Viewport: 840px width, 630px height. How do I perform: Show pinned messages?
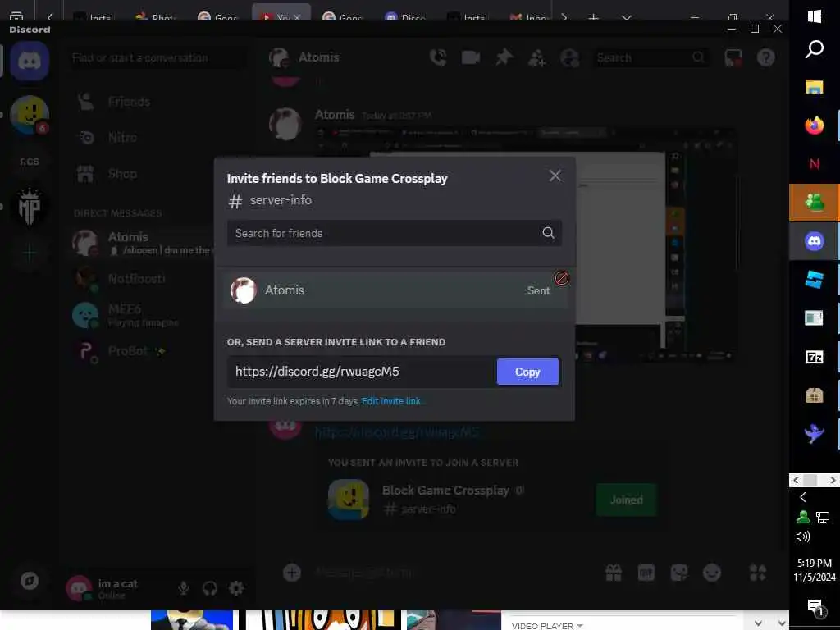(504, 57)
